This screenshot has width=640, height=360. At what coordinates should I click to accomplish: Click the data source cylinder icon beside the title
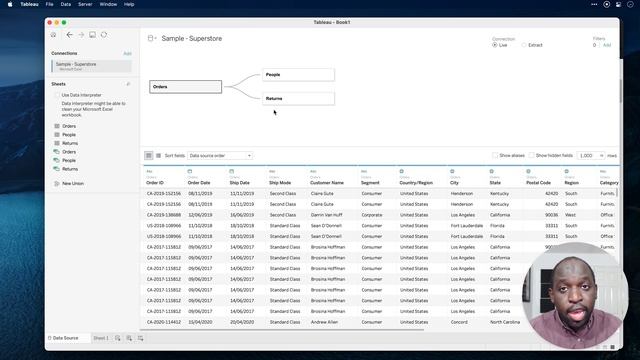tap(150, 38)
